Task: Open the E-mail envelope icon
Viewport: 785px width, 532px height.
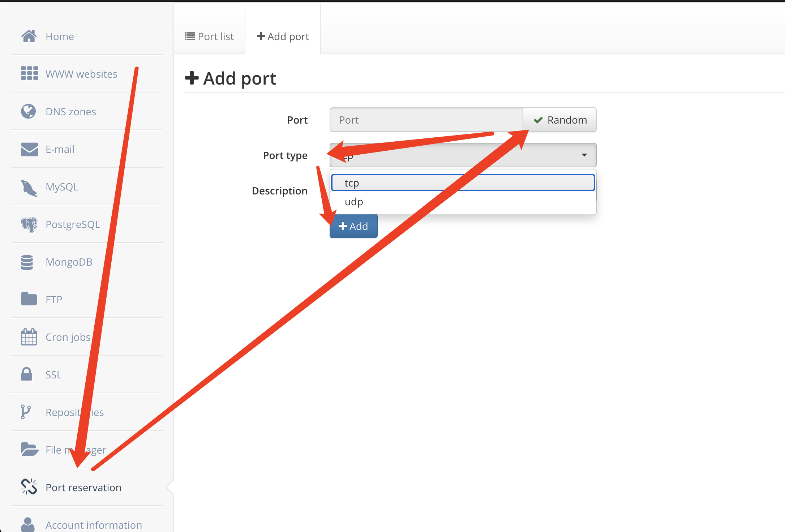Action: [29, 149]
